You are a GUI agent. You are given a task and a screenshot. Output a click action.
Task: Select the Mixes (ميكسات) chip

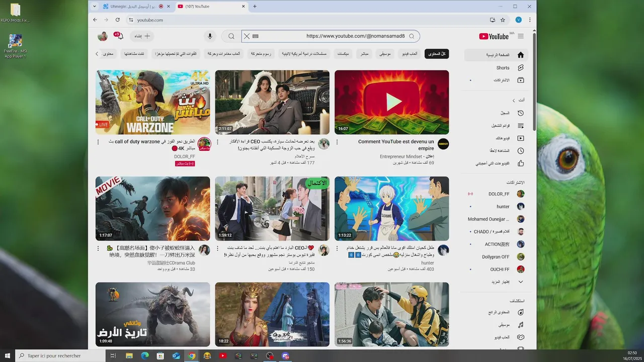pyautogui.click(x=343, y=53)
